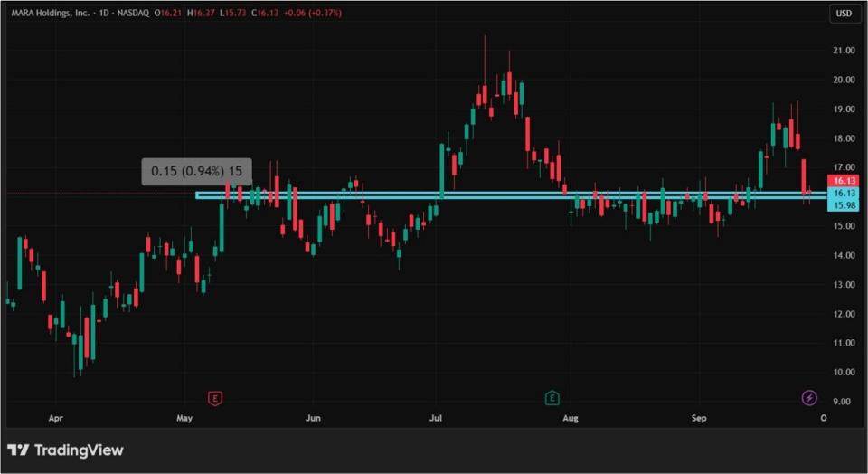The width and height of the screenshot is (868, 474).
Task: Click the MARA Holdings, Inc. symbol title
Action: click(x=52, y=14)
